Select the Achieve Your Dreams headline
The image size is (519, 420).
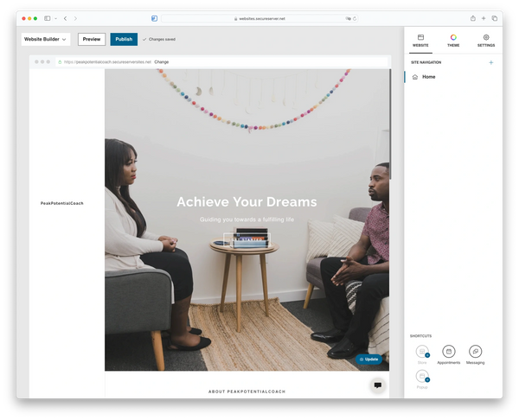coord(247,201)
